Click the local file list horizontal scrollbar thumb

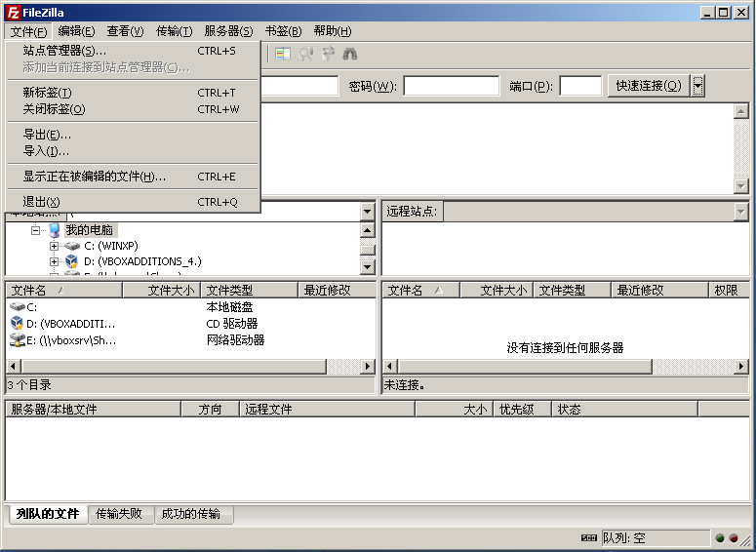[x=174, y=367]
